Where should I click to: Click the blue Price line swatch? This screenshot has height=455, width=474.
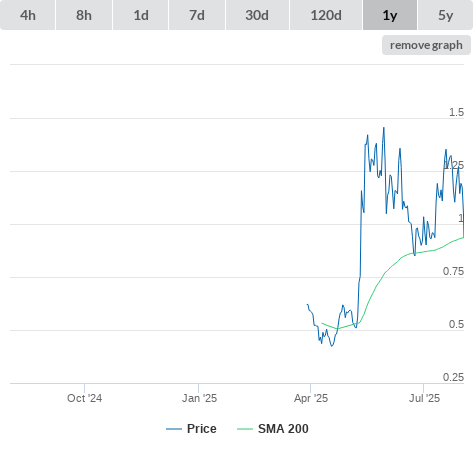[174, 429]
